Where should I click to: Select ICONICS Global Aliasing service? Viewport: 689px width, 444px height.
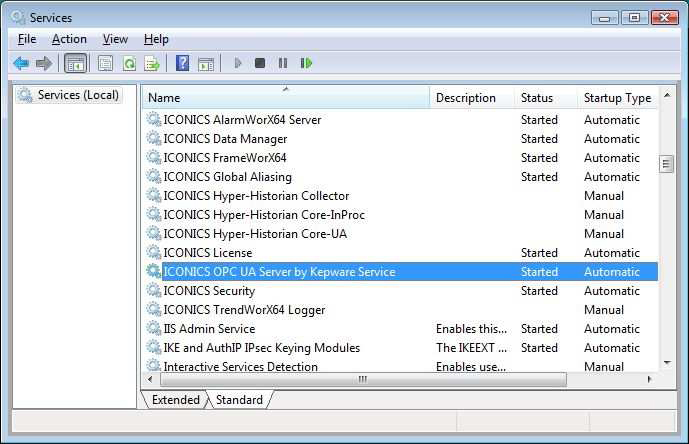[x=402, y=176]
